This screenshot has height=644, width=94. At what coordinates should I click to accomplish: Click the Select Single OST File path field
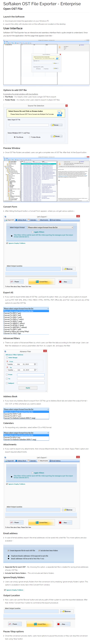point(29,125)
